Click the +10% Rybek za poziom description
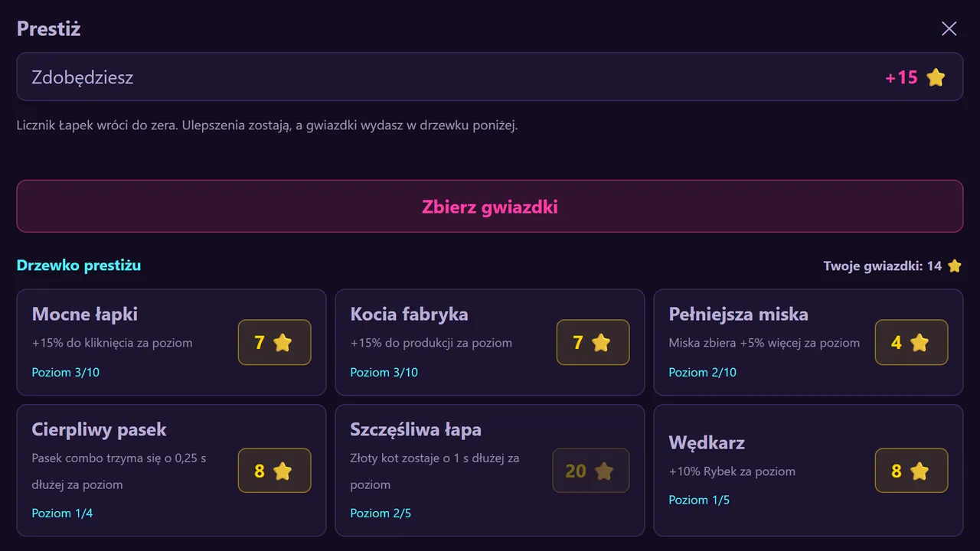The image size is (980, 551). point(732,471)
